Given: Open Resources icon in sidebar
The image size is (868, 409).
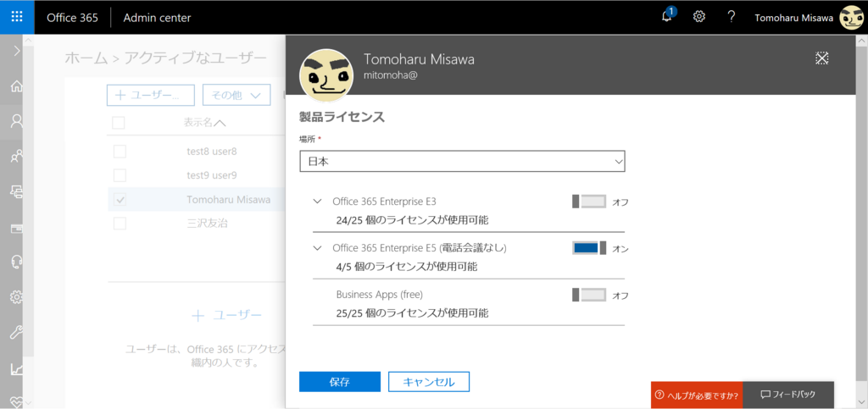Looking at the screenshot, I should 17,191.
